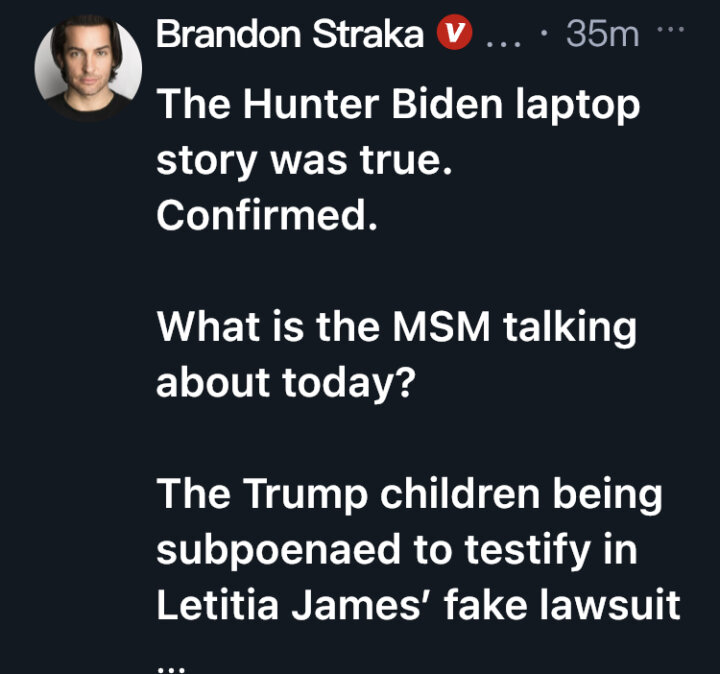The width and height of the screenshot is (720, 674).
Task: Click the text "story was true."
Action: (304, 162)
